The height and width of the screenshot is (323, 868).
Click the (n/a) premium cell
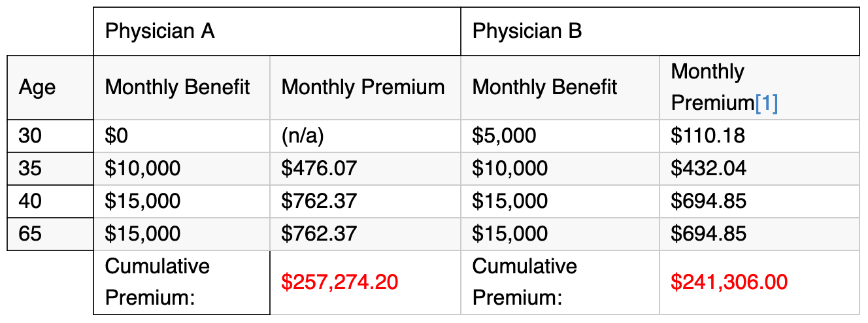(365, 136)
